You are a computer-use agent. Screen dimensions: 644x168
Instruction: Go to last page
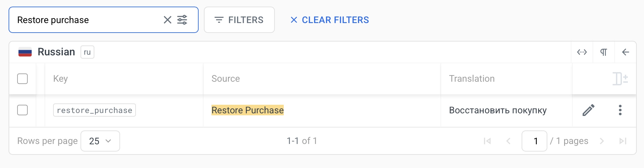click(x=623, y=141)
